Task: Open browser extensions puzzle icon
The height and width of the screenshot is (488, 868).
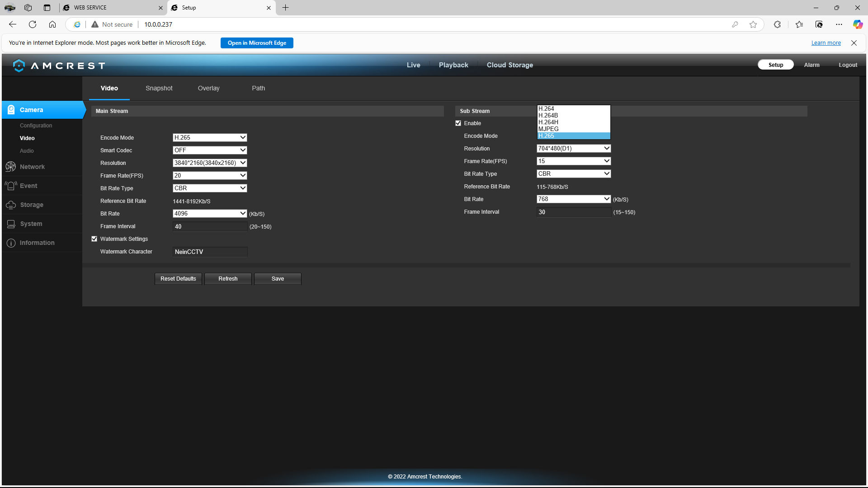Action: [x=777, y=24]
